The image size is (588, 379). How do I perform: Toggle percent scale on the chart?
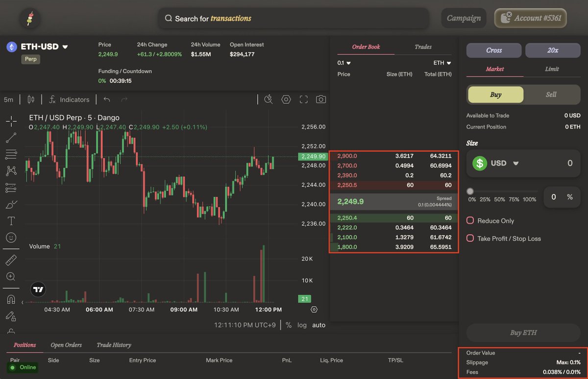click(289, 325)
